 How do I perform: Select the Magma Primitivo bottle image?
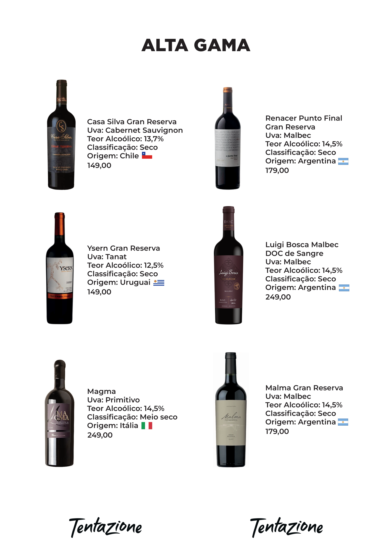[59, 413]
